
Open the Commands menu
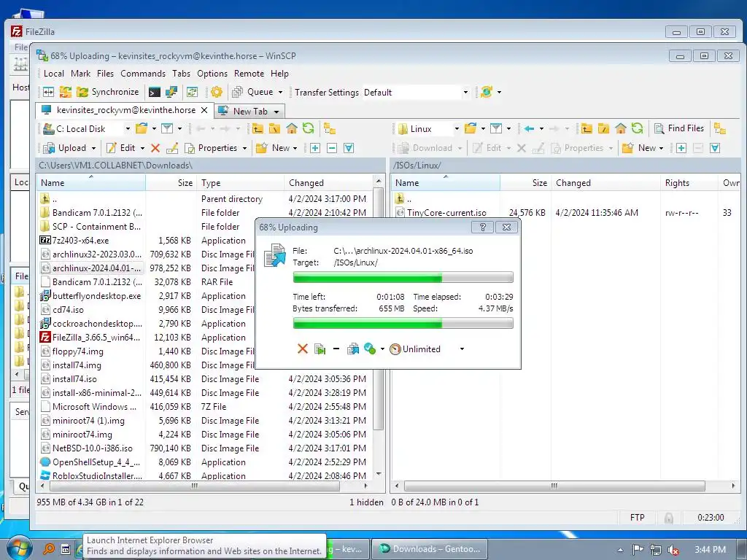click(x=143, y=74)
